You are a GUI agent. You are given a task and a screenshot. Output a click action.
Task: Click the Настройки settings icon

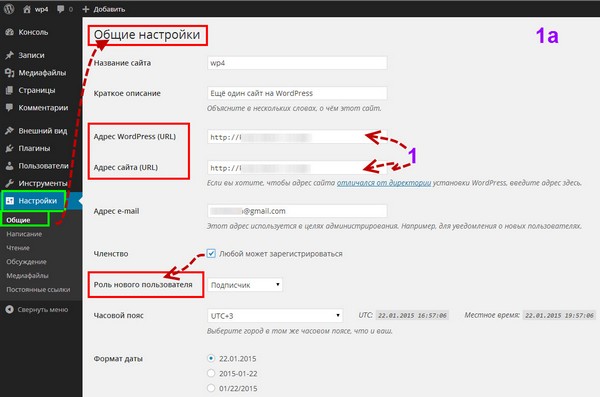[10, 201]
